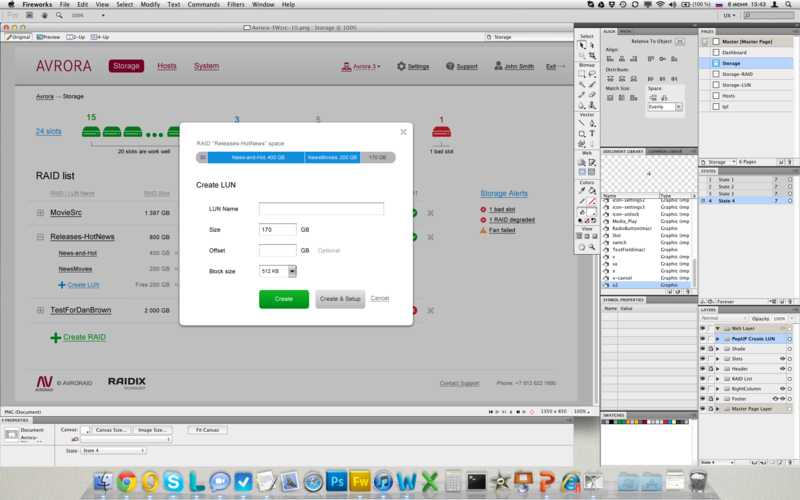This screenshot has height=500, width=800.
Task: Select the Slice web tool
Action: [x=592, y=162]
